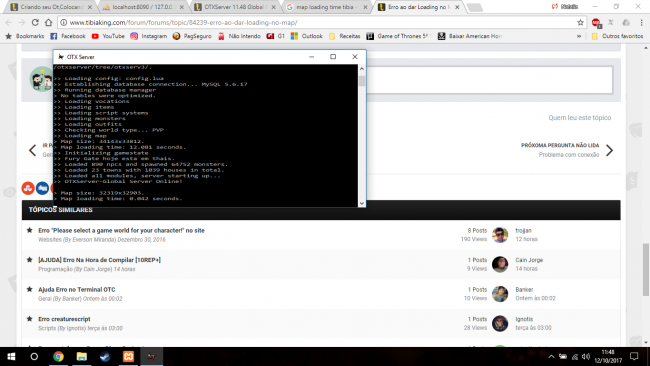Share topic via the orange StumbleUpon icon
This screenshot has width=650, height=366.
coord(28,188)
